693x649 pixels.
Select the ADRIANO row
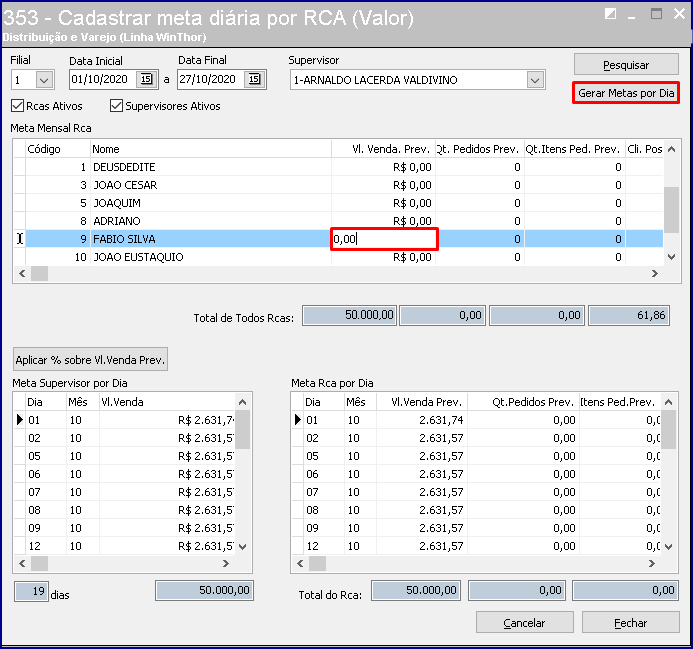338,221
